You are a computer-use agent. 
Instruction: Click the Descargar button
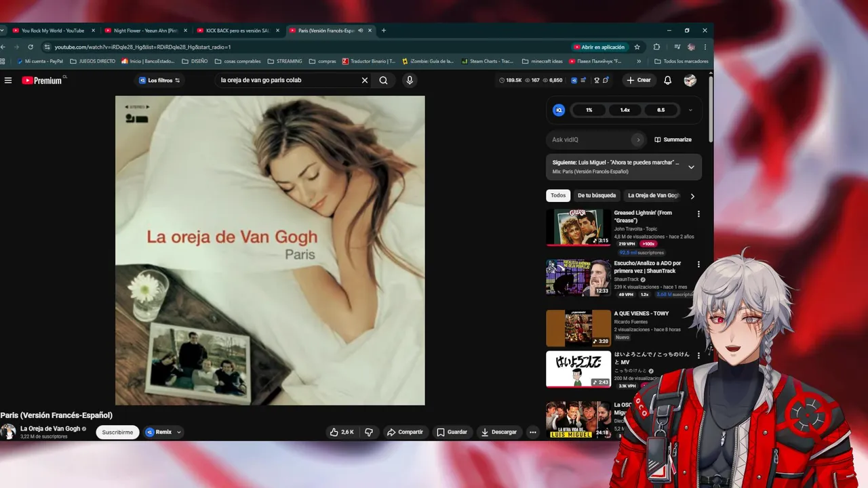coord(498,432)
